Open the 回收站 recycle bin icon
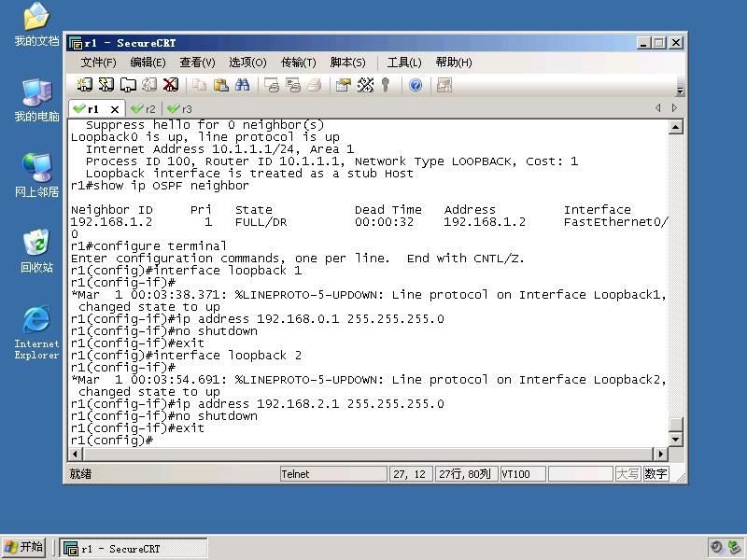The width and height of the screenshot is (747, 560). coord(36,251)
